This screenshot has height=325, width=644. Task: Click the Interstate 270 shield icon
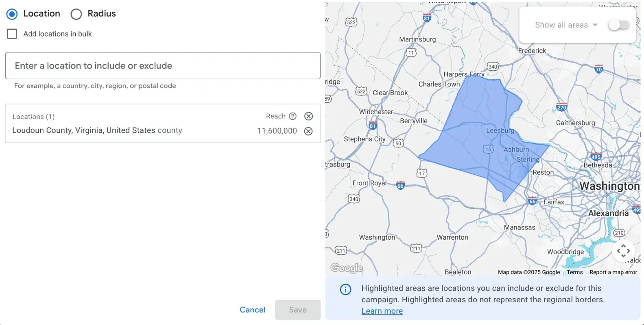562,107
